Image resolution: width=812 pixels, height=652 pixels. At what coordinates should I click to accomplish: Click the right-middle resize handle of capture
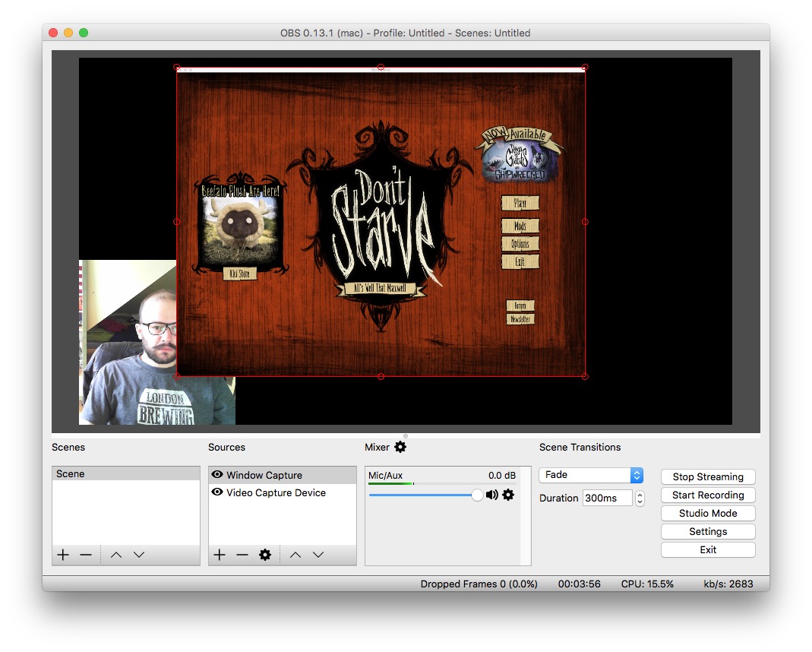tap(585, 222)
